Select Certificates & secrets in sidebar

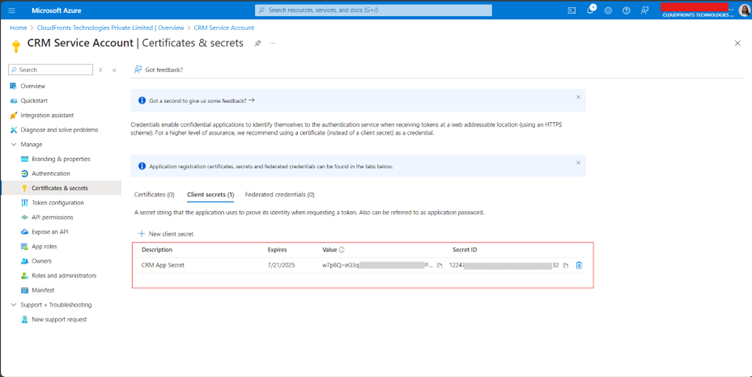[x=60, y=188]
